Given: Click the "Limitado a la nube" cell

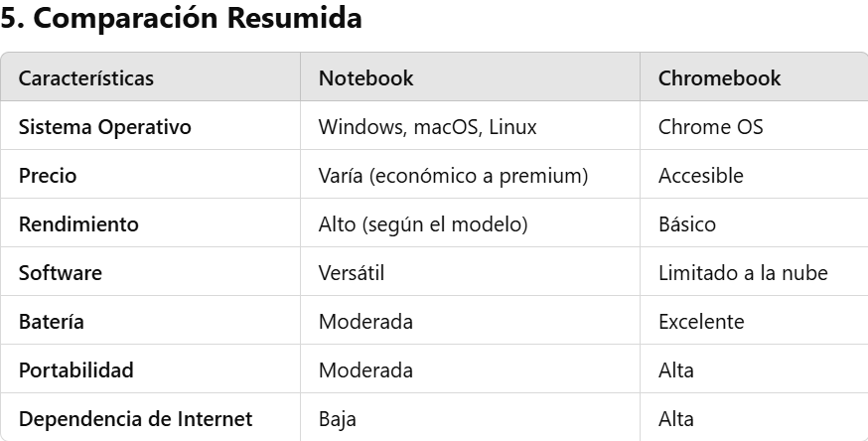Looking at the screenshot, I should [743, 273].
